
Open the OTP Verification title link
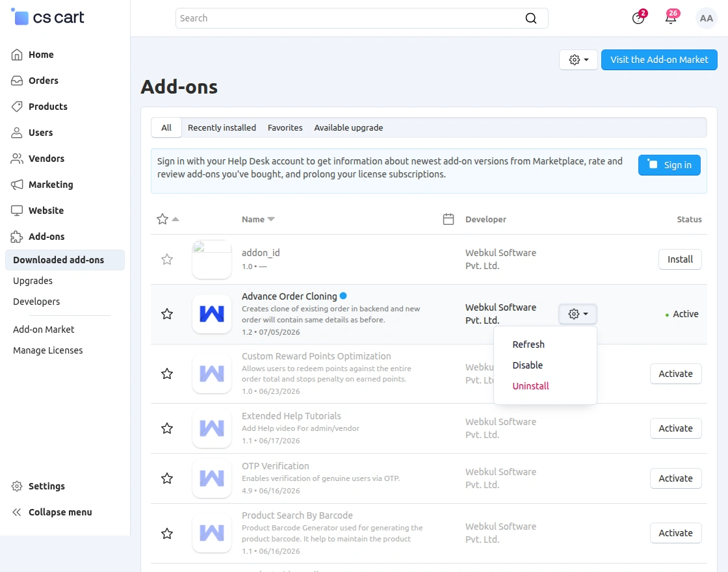point(276,466)
